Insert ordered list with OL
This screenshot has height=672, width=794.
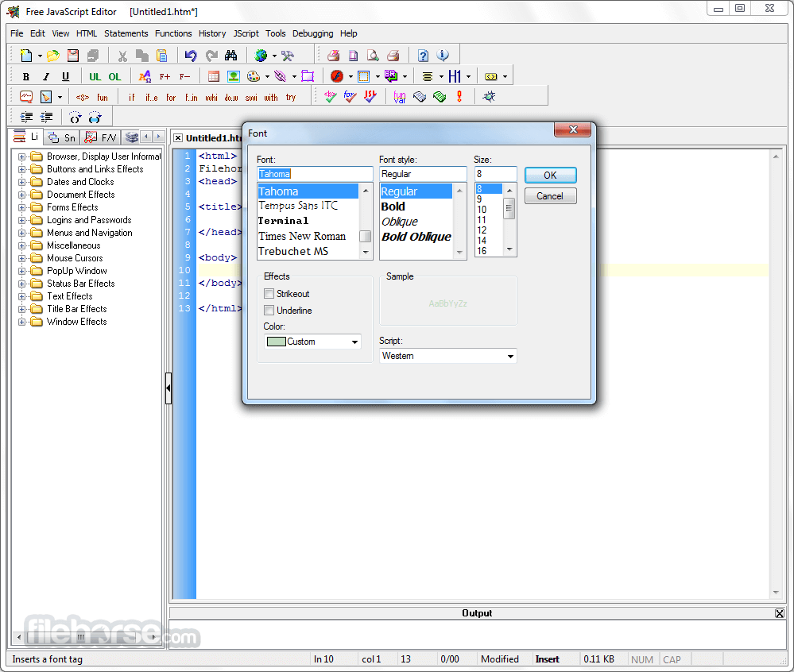[x=115, y=76]
